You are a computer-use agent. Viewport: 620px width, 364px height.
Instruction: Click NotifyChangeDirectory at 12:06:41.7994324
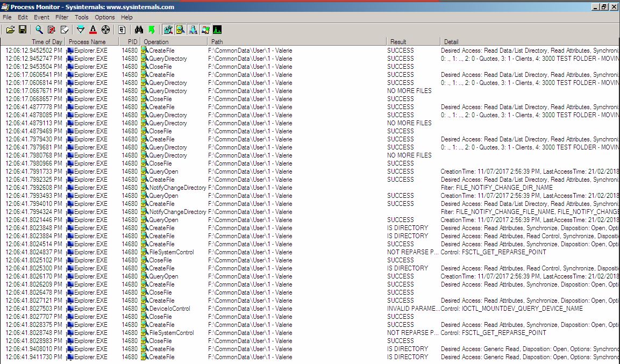tap(177, 212)
